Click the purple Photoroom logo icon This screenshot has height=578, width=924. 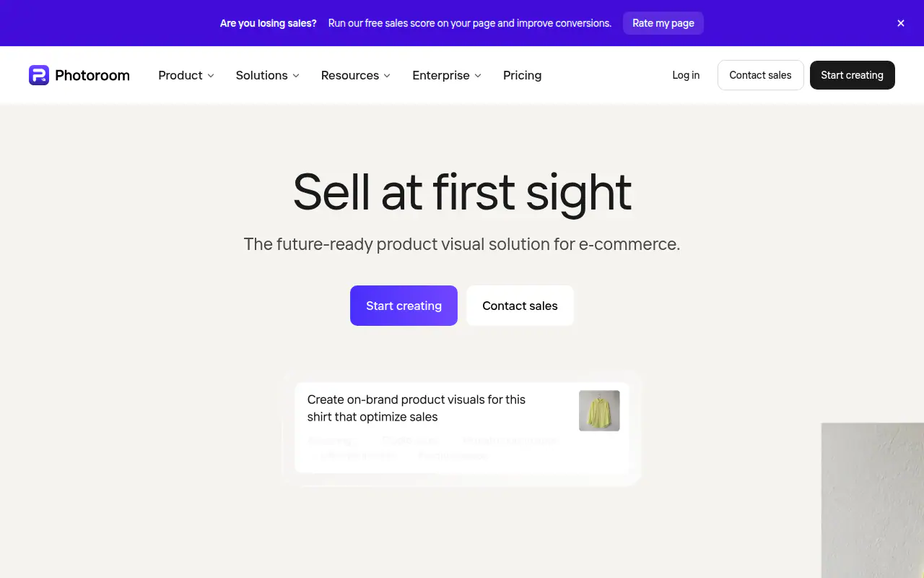39,75
